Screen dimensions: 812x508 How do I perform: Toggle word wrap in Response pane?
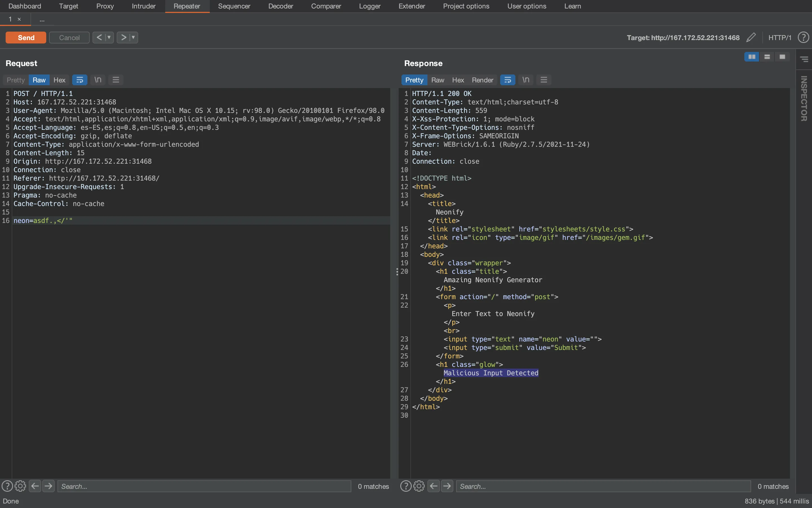(508, 80)
